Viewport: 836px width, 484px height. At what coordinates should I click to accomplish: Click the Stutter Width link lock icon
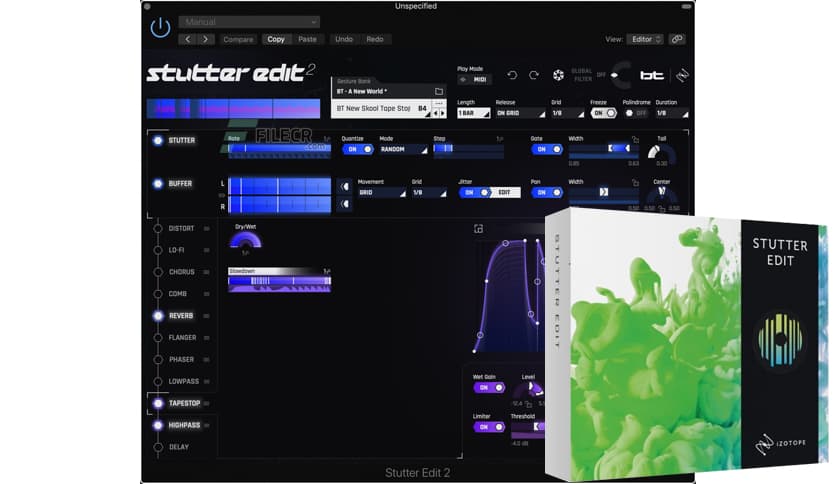tap(635, 139)
